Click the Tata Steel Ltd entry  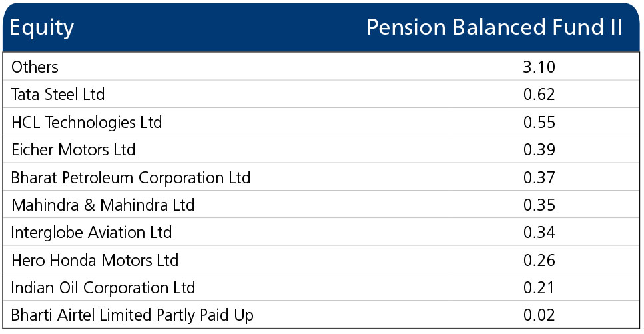click(58, 94)
